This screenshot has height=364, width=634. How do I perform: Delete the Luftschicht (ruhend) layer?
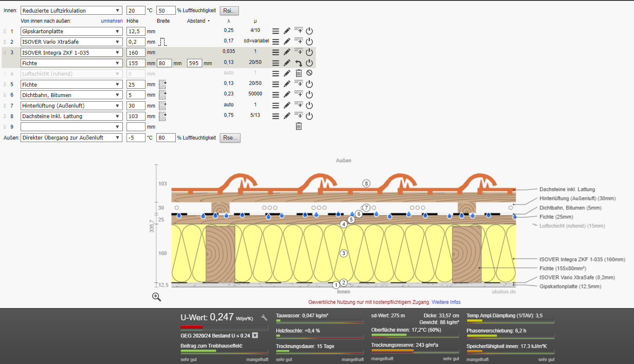[299, 73]
